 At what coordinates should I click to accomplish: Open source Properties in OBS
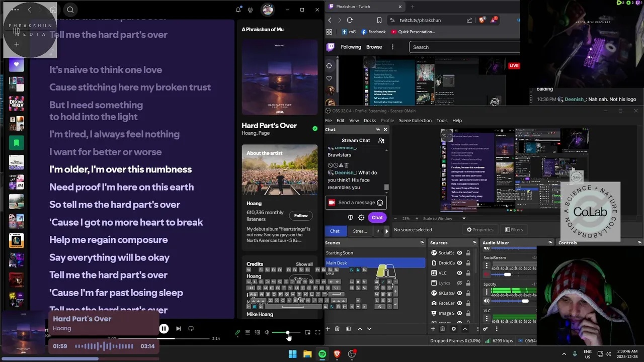point(480,230)
